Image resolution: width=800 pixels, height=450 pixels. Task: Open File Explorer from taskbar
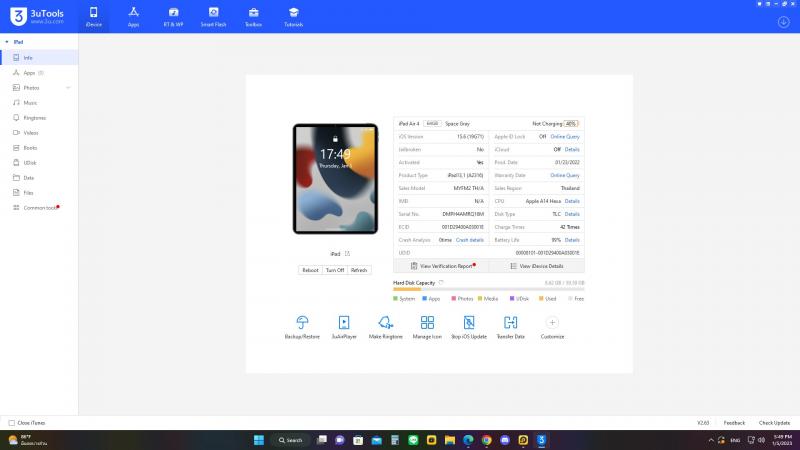(x=449, y=440)
